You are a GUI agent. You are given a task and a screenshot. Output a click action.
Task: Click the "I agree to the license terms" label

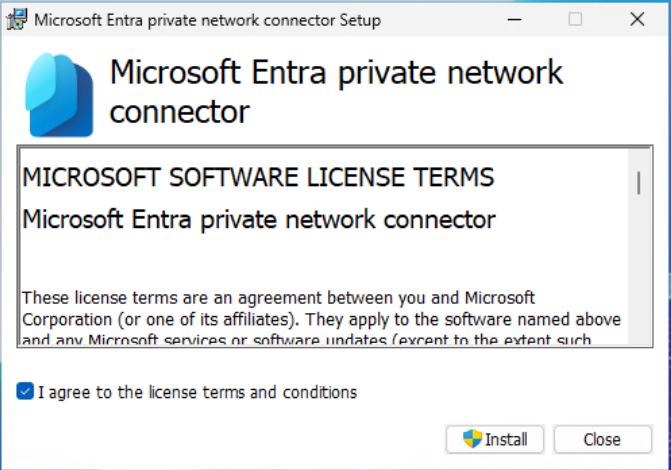(197, 392)
